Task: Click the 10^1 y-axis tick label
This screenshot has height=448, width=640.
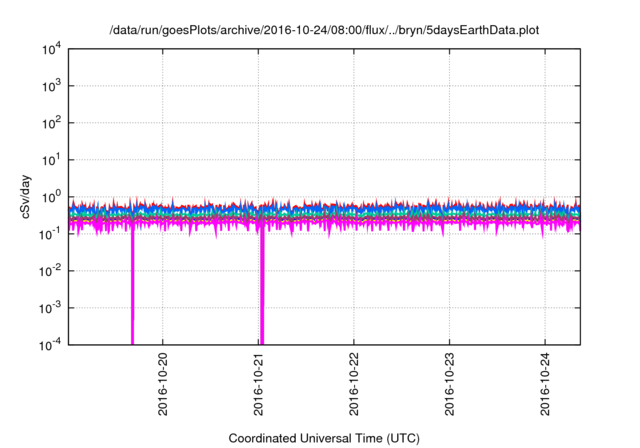Action: click(52, 160)
